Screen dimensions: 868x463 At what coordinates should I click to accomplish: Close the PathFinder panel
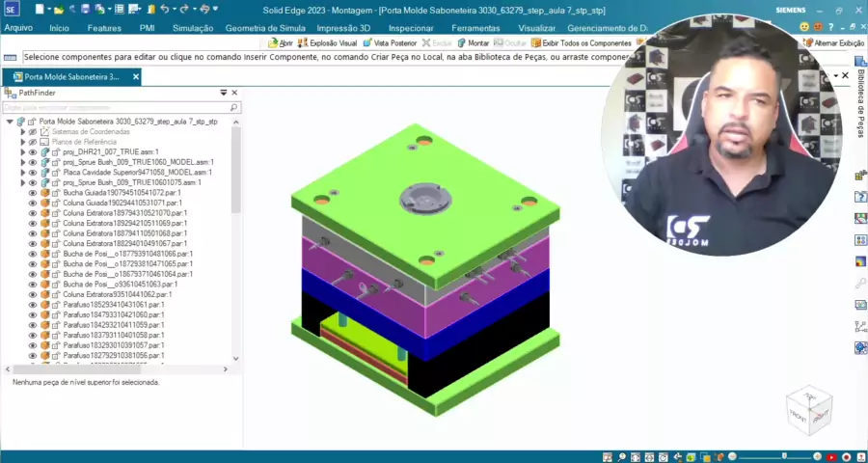click(234, 93)
